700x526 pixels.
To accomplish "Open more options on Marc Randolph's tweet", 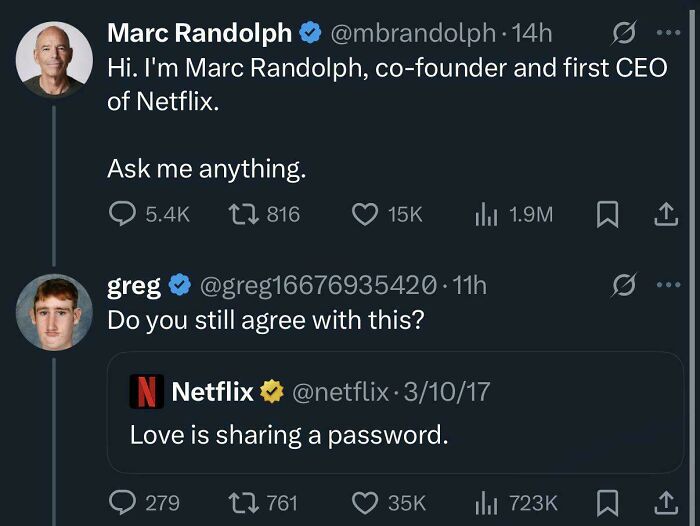I will click(666, 34).
